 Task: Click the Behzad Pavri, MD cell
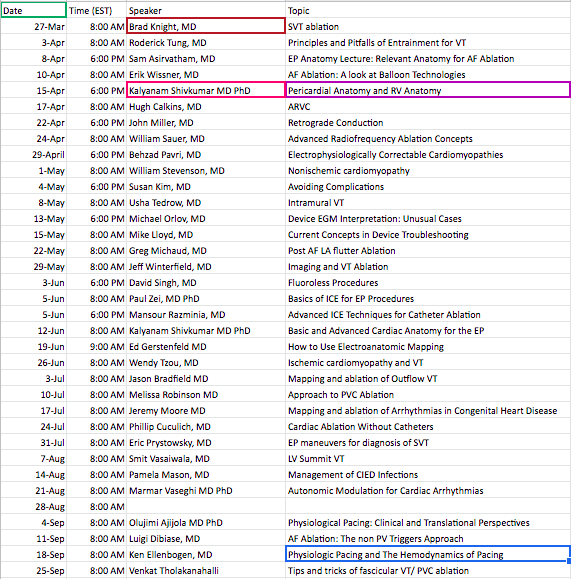coord(206,154)
